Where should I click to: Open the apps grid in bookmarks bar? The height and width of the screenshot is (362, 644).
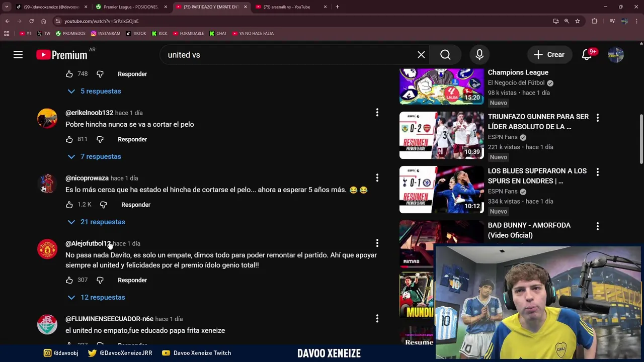(x=7, y=34)
